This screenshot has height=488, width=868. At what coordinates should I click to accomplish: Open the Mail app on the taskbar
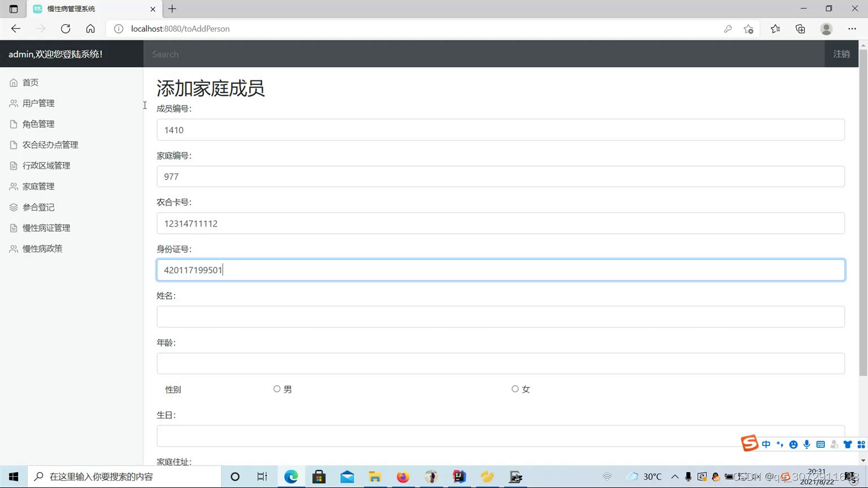click(347, 477)
